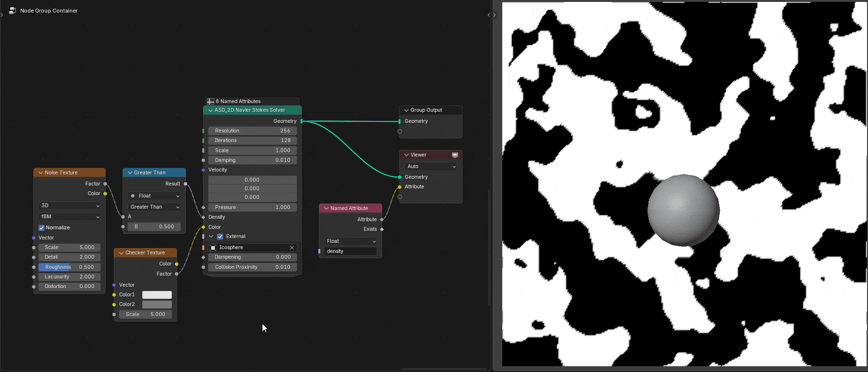Open the 3D dimensions dropdown
This screenshot has height=372, width=868.
tap(69, 205)
